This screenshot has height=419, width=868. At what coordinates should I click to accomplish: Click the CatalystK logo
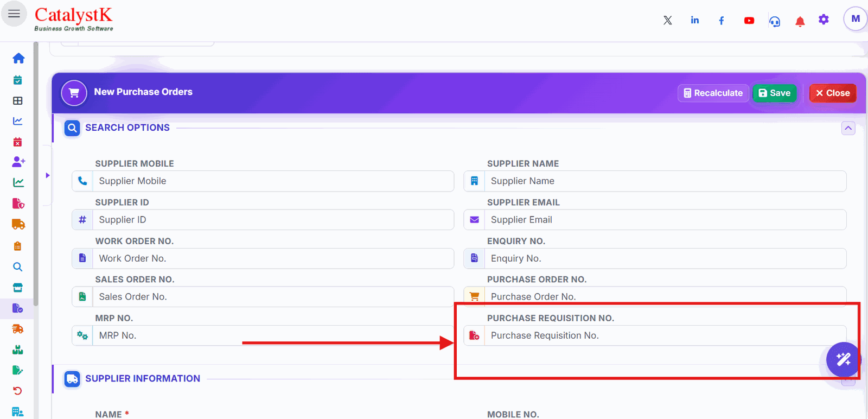(x=74, y=19)
